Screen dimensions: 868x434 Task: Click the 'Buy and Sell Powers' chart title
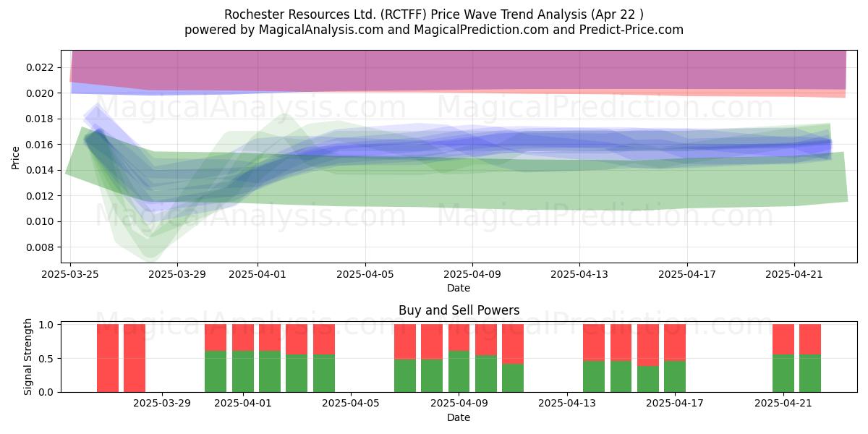tap(459, 310)
